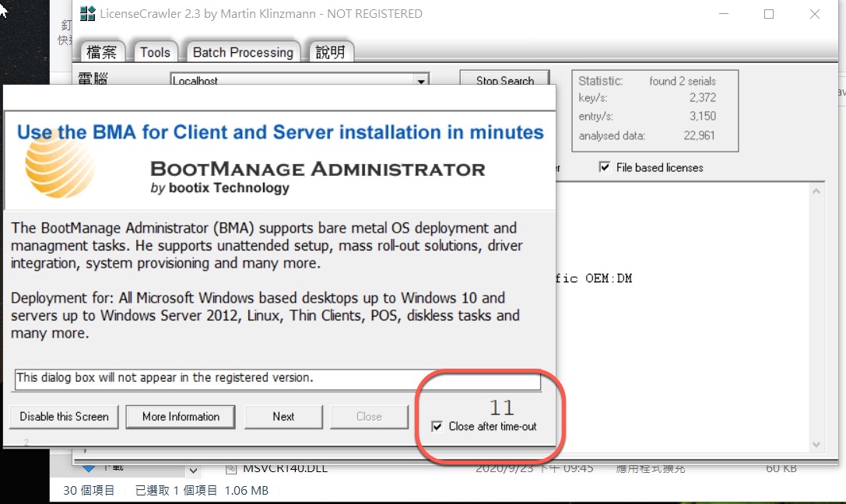
Task: Click the 'This dialog box will not appear' text field
Action: pyautogui.click(x=277, y=379)
